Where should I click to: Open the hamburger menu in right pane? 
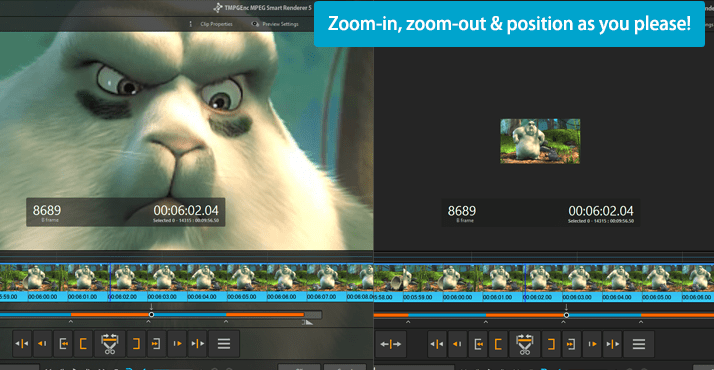click(x=639, y=344)
